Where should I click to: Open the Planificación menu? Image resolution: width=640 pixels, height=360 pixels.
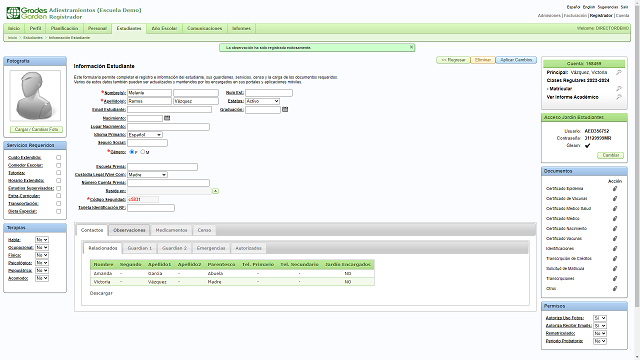point(64,28)
